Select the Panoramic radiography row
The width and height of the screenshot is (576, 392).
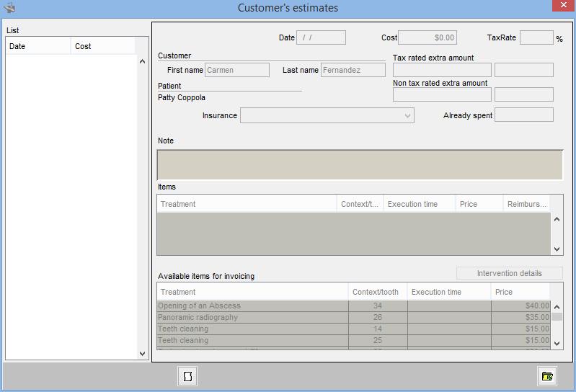point(252,317)
